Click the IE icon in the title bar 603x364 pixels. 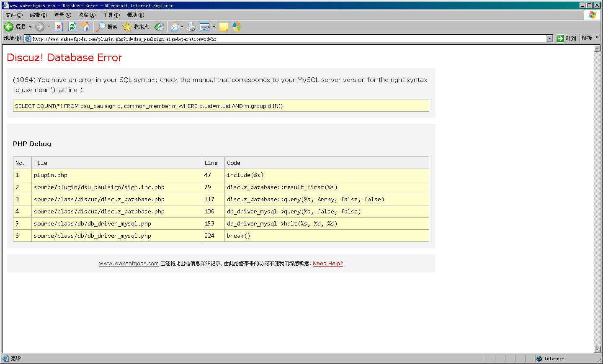click(x=5, y=5)
